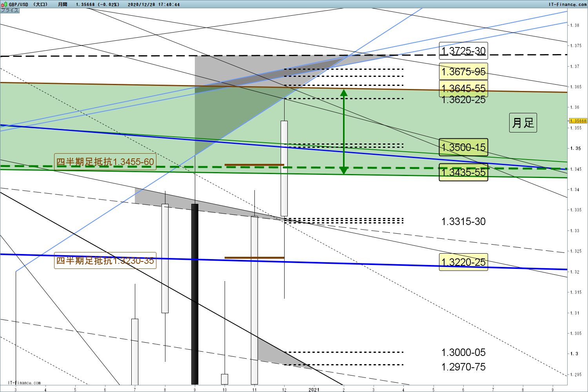Open the IT-Finance.com link at top right

[x=568, y=4]
